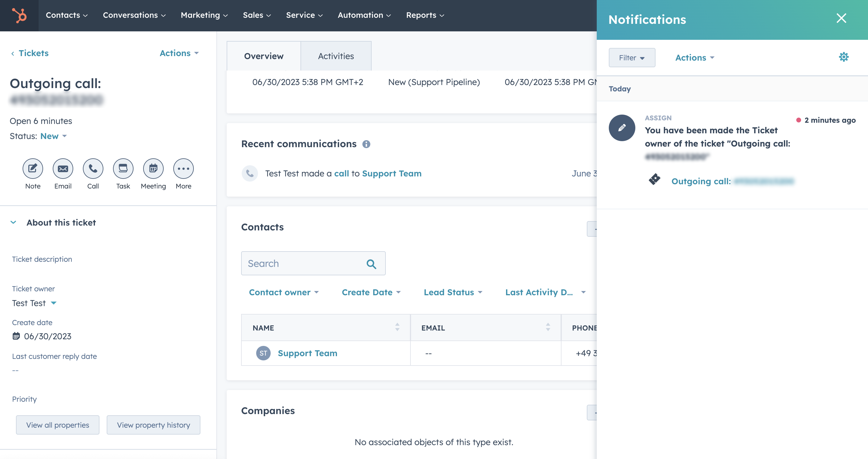Click the Priority property label
This screenshot has width=868, height=459.
click(24, 399)
